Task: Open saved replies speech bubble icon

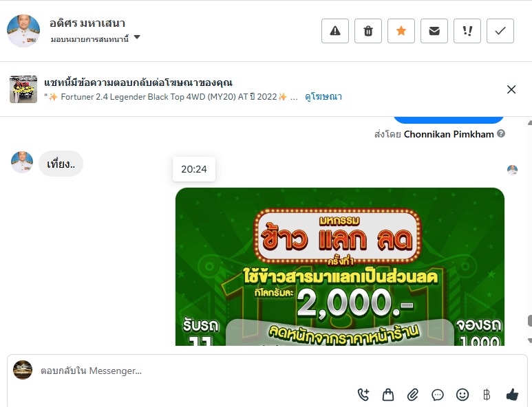Action: tap(437, 395)
